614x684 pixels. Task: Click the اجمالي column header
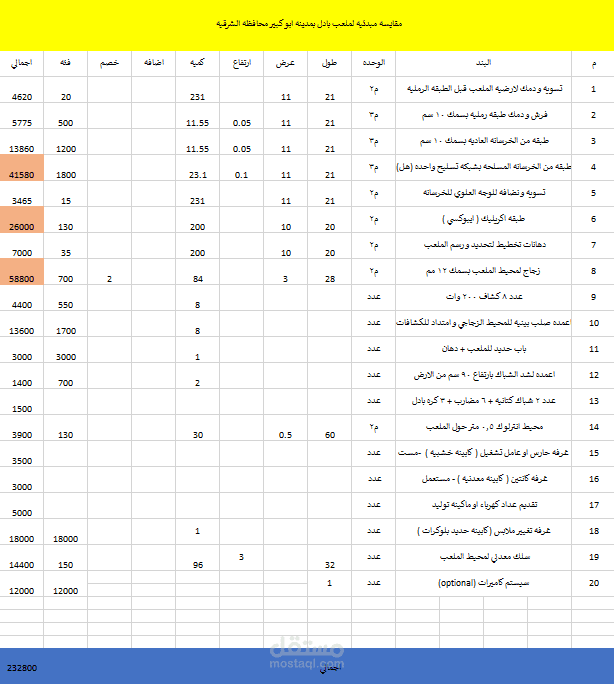[x=22, y=64]
